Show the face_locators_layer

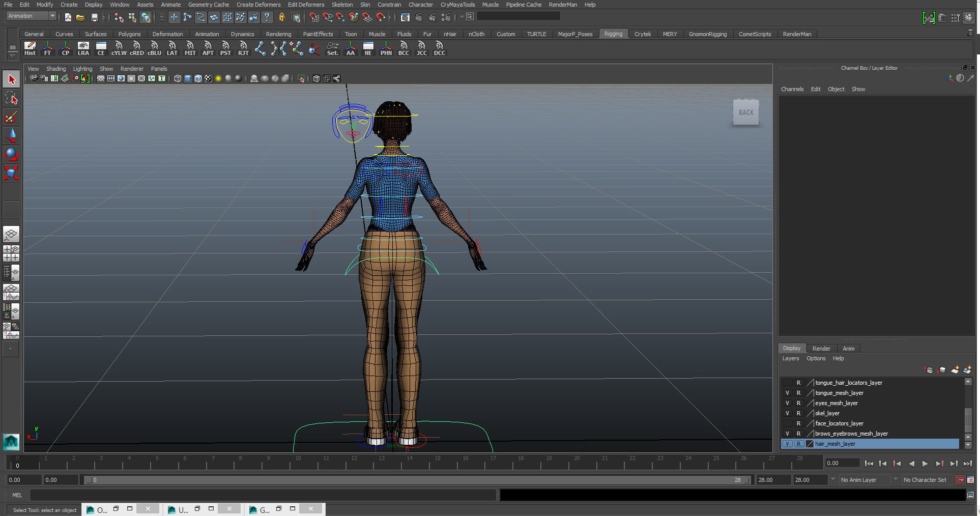(787, 423)
